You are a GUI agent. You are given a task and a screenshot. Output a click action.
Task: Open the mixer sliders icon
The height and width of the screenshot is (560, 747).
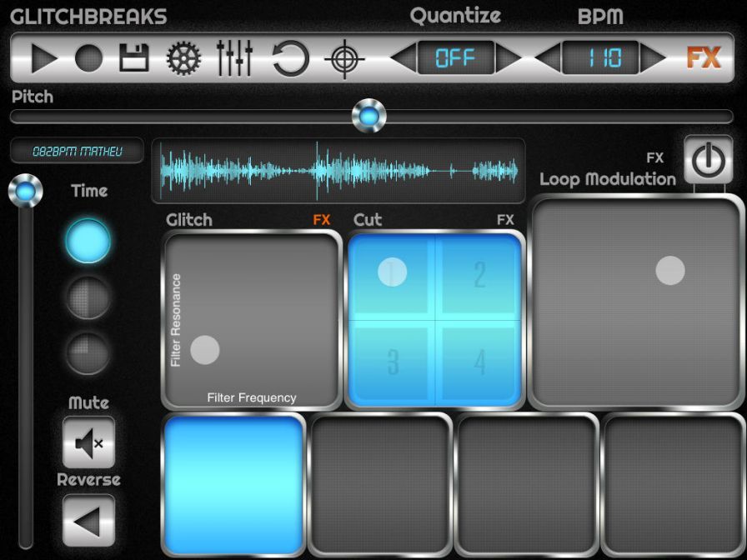tap(234, 58)
